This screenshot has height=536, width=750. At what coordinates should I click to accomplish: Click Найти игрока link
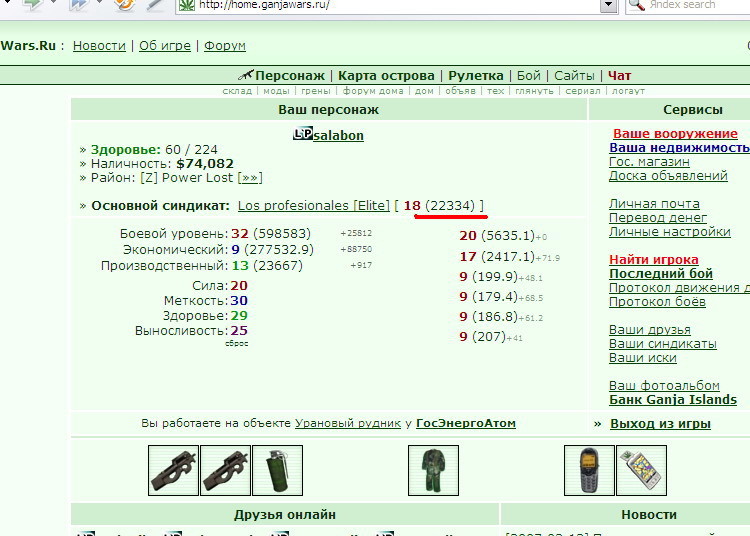[654, 260]
